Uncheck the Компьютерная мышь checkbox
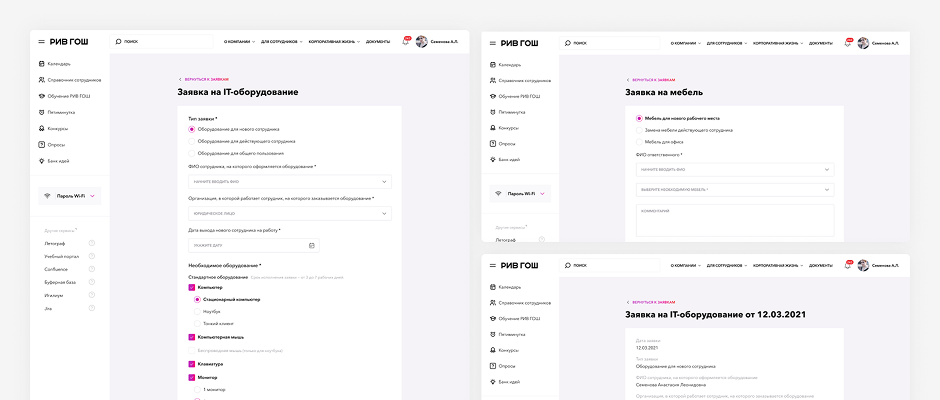The image size is (940, 400). tap(191, 337)
